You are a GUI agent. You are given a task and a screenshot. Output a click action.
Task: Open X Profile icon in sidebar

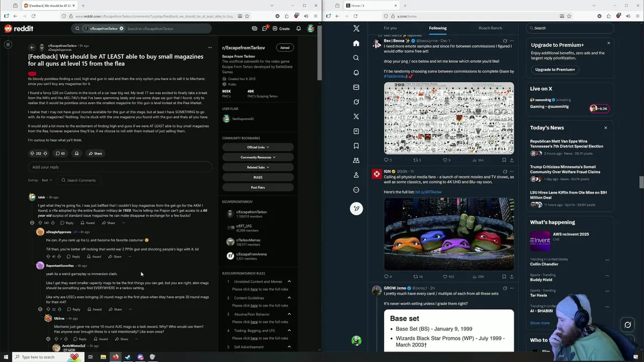(x=356, y=175)
